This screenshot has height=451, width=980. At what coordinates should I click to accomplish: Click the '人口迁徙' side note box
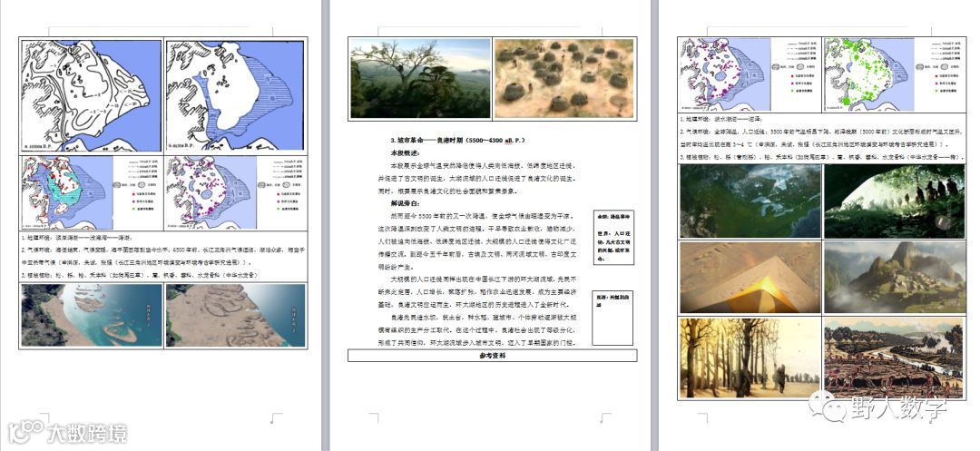613,238
